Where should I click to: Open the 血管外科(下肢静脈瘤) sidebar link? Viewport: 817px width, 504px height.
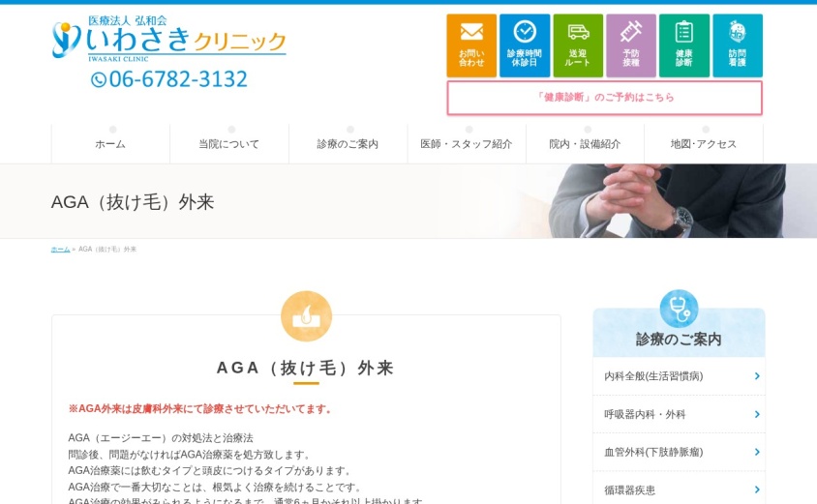coord(679,452)
